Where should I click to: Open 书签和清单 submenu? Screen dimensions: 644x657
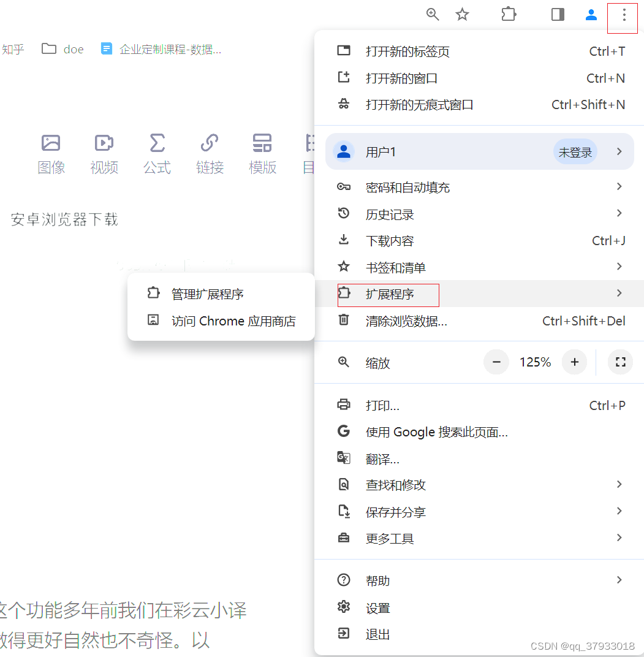479,267
